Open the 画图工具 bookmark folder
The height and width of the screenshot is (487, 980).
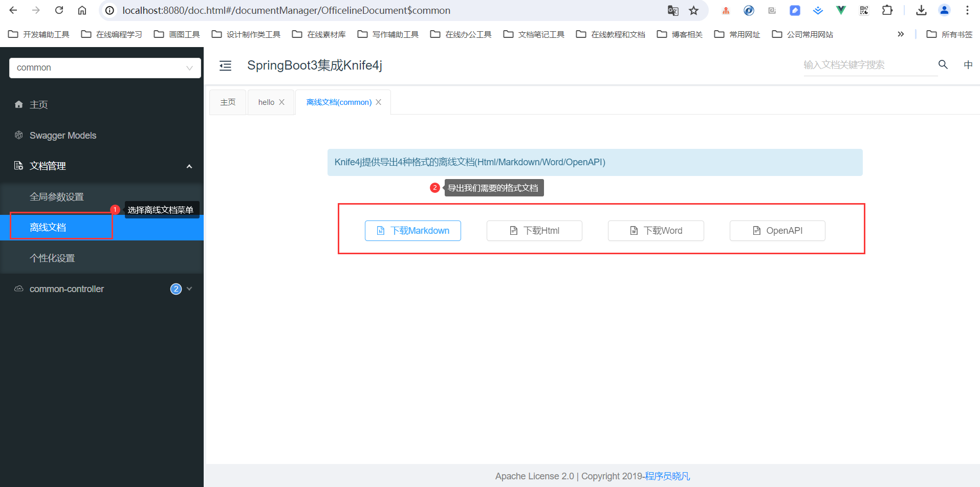(177, 34)
